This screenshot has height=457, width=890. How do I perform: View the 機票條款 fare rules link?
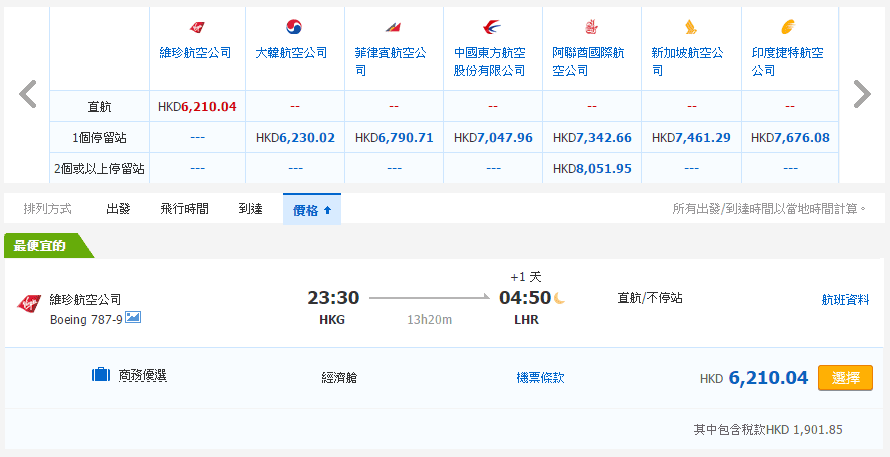pyautogui.click(x=540, y=378)
